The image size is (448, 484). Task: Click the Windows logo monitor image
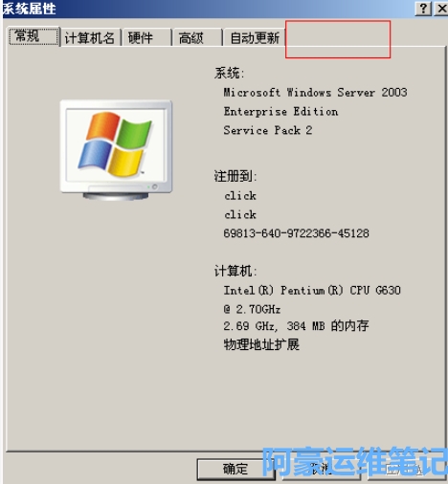116,150
